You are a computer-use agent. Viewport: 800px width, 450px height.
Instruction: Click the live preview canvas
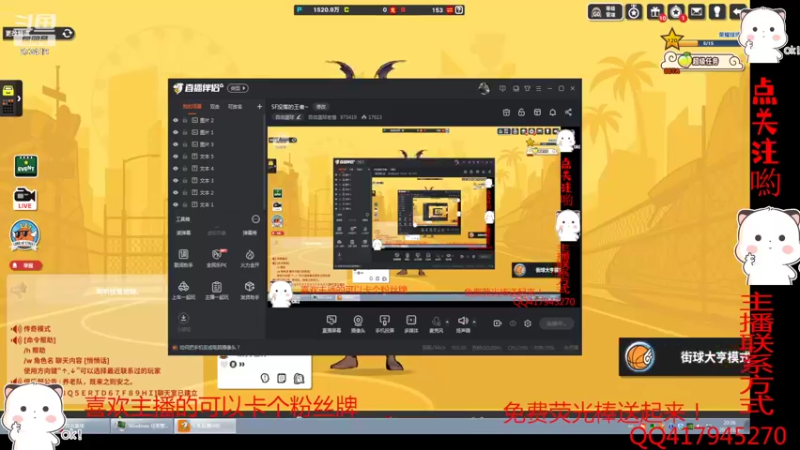coord(422,217)
